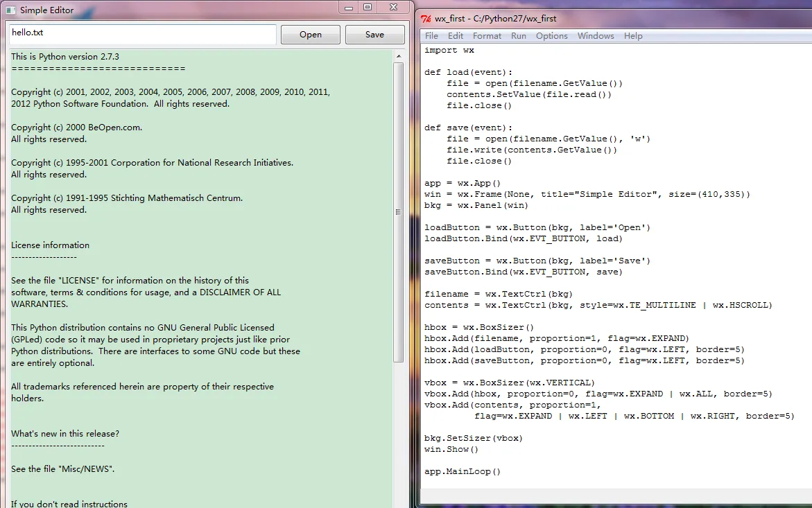Click the wx.Frame line with title "Simple Editor"
Viewport: 812px width, 508px height.
[x=587, y=195]
